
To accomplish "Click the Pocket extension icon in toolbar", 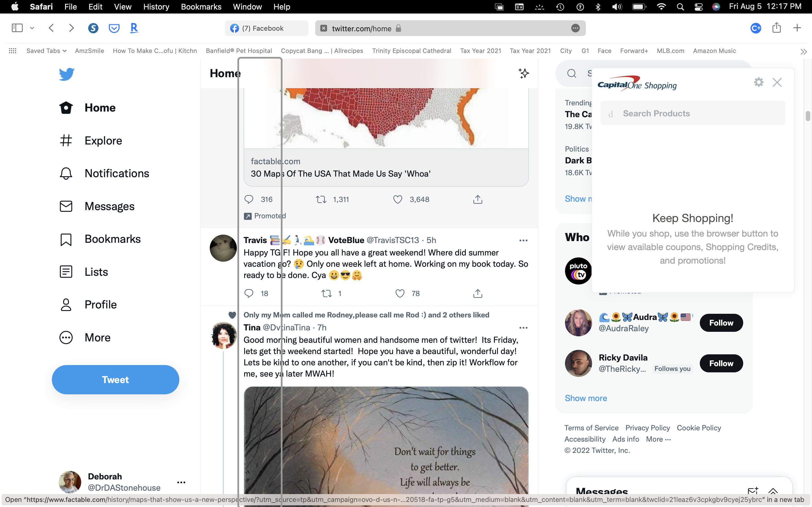I will tap(114, 28).
